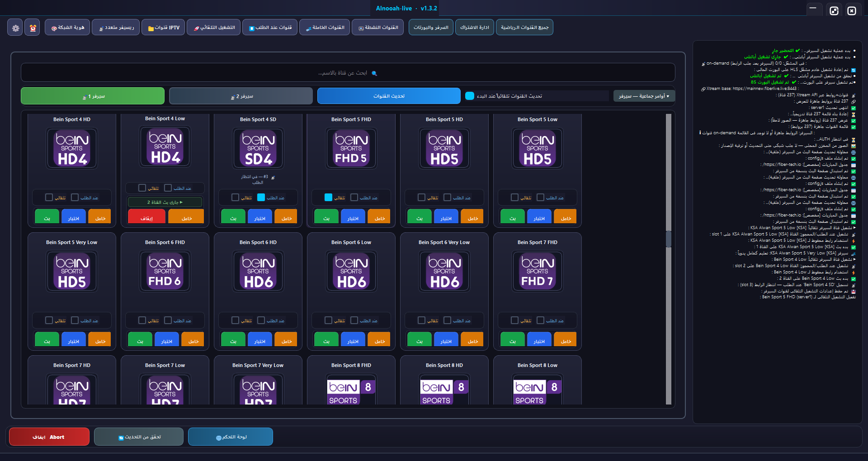Viewport: 868px width, 461px height.
Task: Click the verify update icon button
Action: click(139, 437)
